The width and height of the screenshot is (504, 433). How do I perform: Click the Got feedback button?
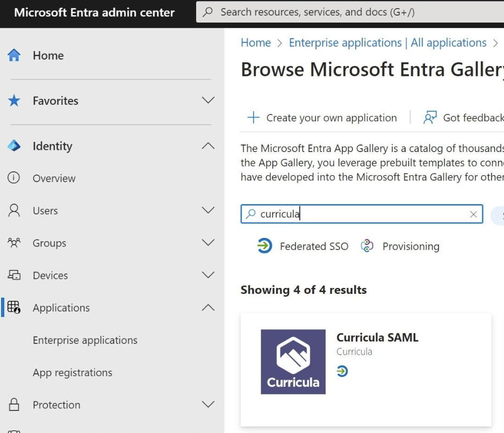coord(464,118)
